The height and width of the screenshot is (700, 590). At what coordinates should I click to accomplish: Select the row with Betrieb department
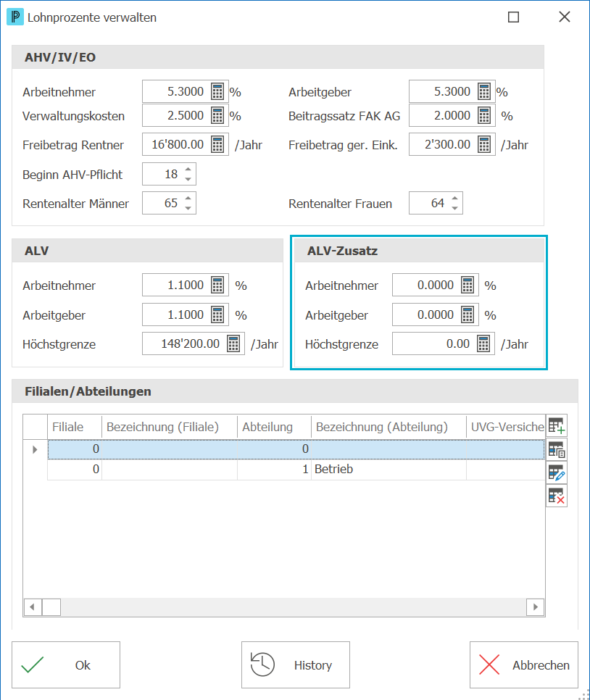click(296, 469)
